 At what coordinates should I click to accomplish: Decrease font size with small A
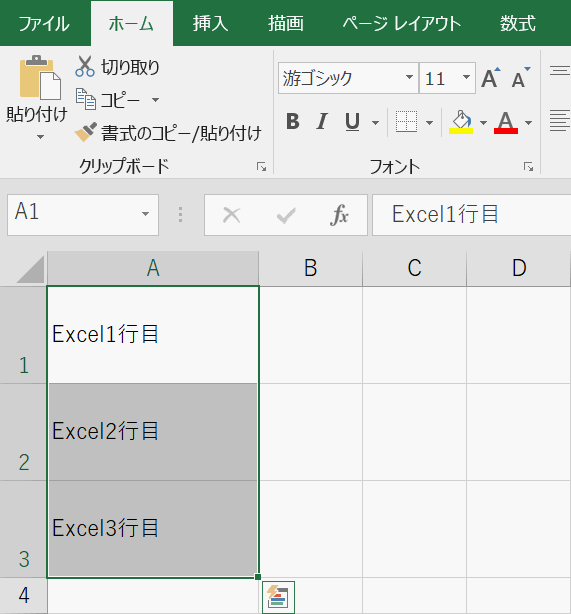coord(521,78)
